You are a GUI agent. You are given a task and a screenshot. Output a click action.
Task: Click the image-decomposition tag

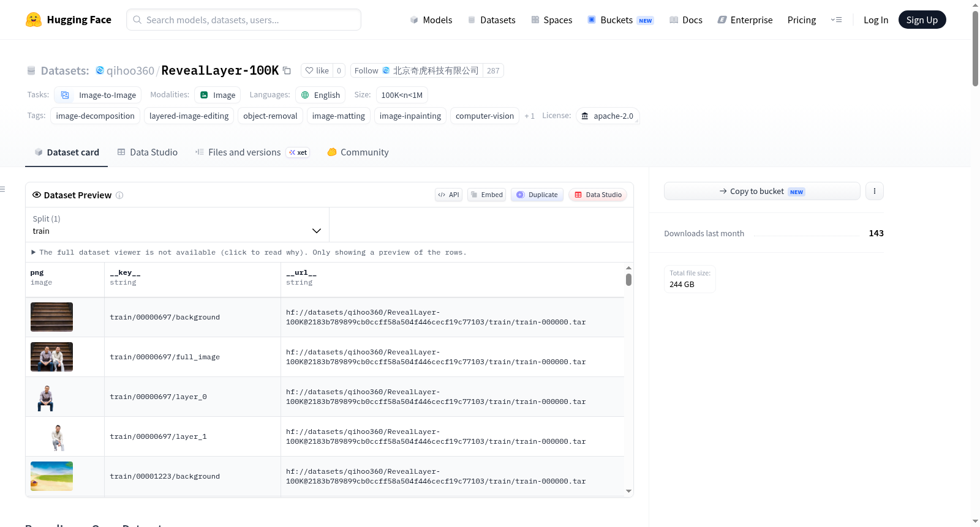tap(95, 116)
